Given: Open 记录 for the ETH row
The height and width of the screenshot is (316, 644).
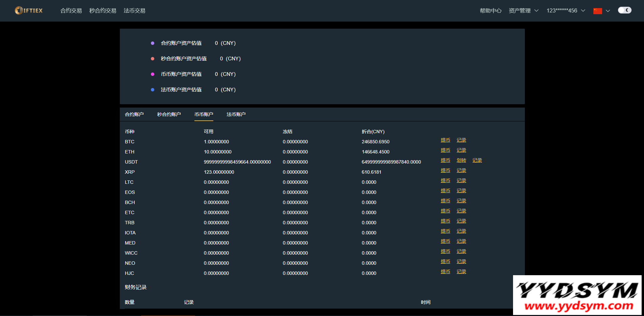Looking at the screenshot, I should (461, 150).
